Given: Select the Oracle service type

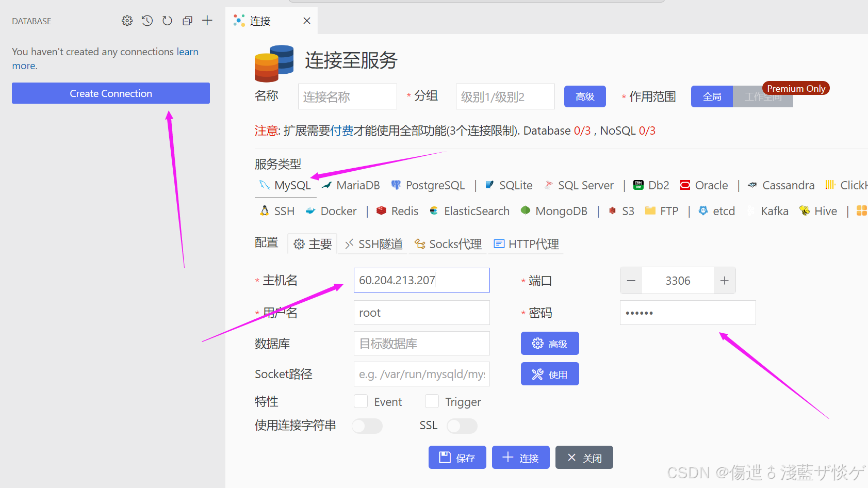Looking at the screenshot, I should point(704,185).
